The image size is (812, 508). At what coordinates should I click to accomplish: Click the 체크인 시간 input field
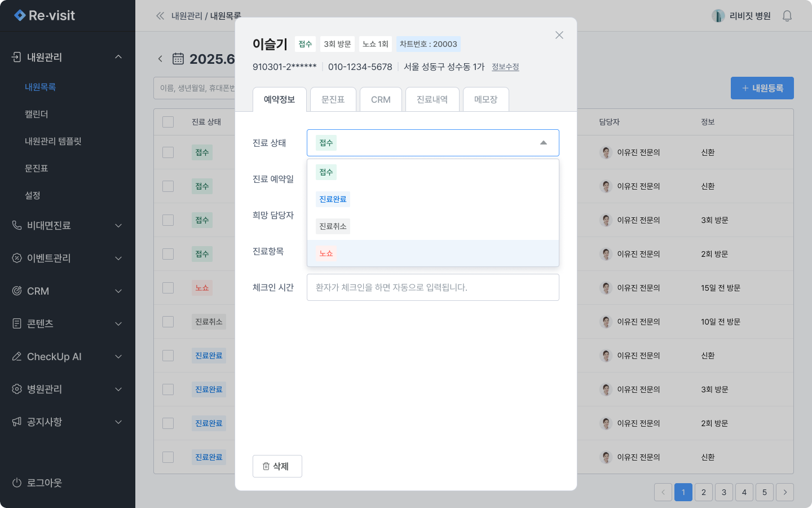click(x=433, y=287)
